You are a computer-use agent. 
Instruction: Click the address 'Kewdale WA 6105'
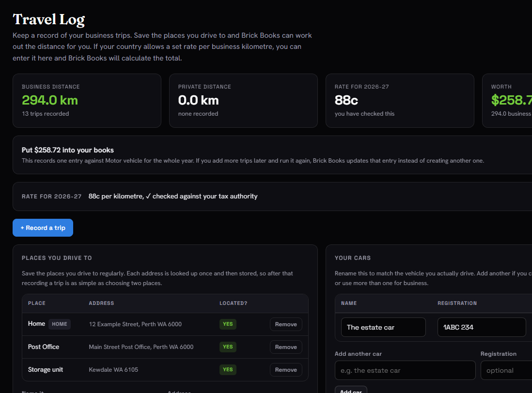click(x=114, y=370)
